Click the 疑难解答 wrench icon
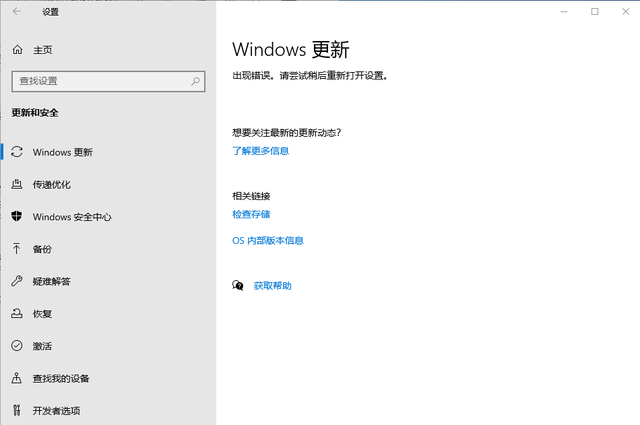This screenshot has width=640, height=425. [17, 281]
